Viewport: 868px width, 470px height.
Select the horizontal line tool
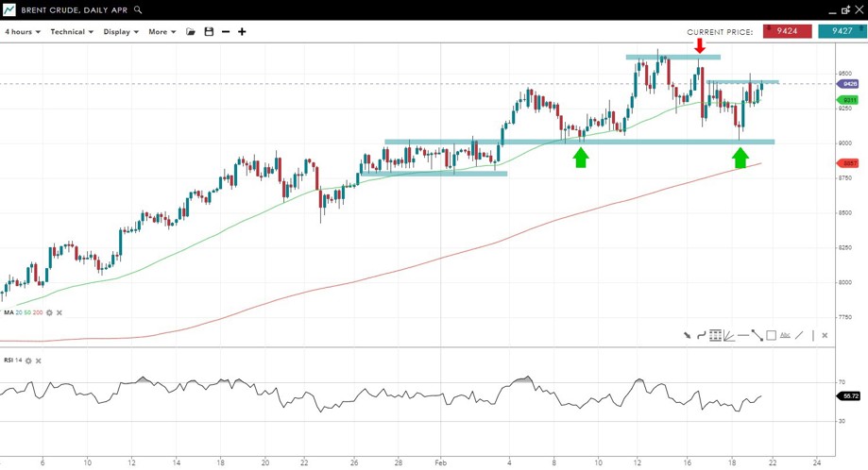click(743, 335)
